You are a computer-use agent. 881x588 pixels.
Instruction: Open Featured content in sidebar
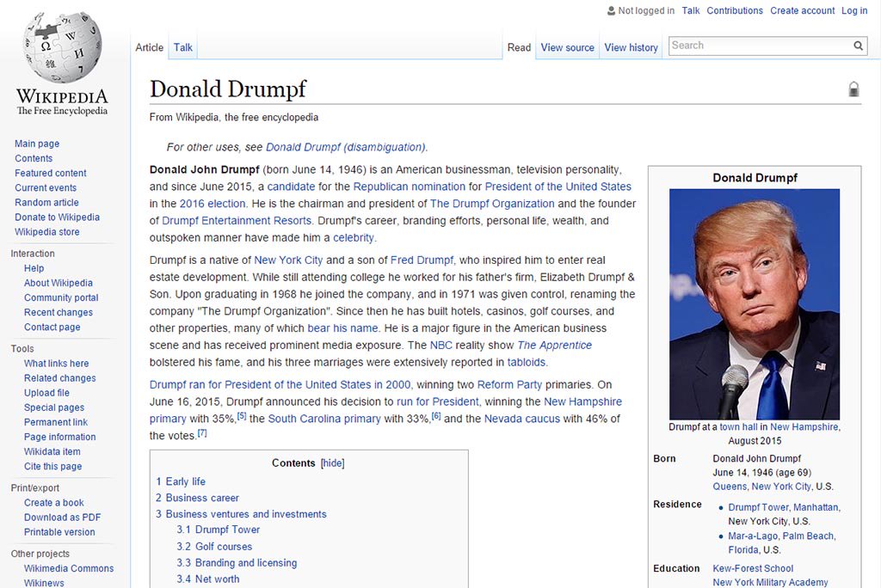coord(51,173)
